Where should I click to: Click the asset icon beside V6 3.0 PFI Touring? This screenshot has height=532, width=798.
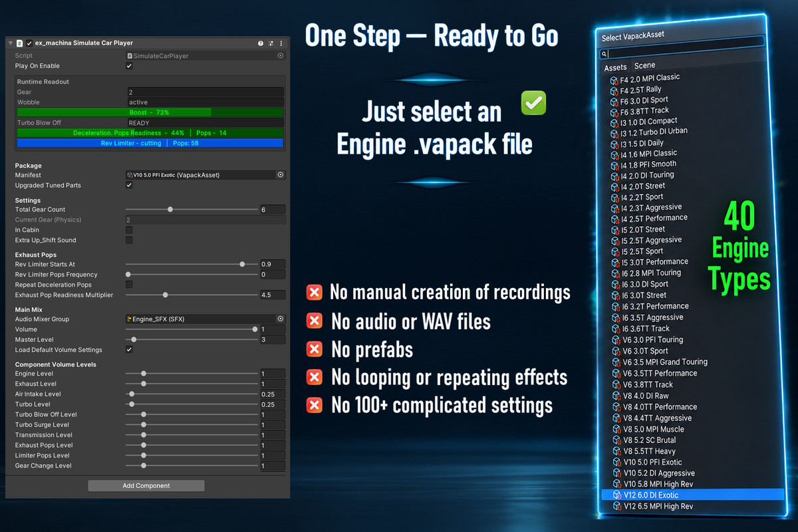[x=616, y=340]
